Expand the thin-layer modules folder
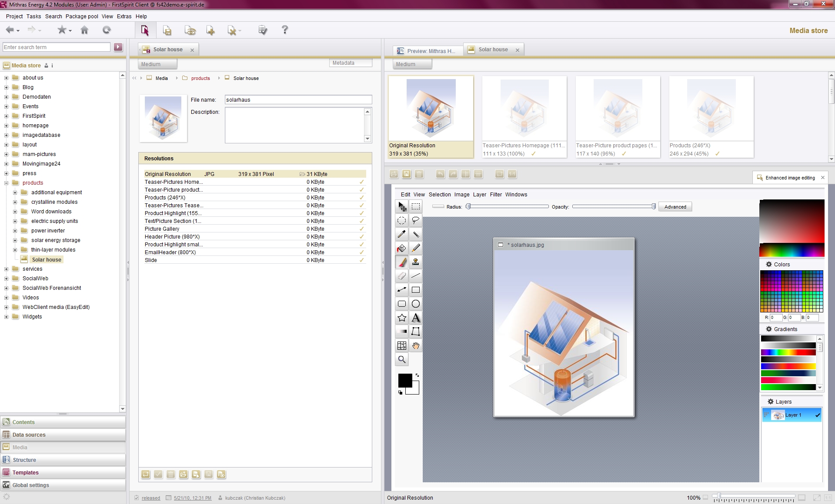835x504 pixels. click(15, 250)
